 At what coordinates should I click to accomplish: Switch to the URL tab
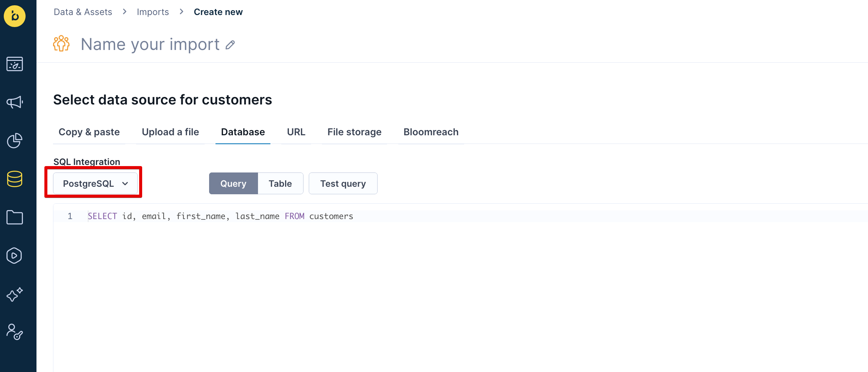point(296,132)
